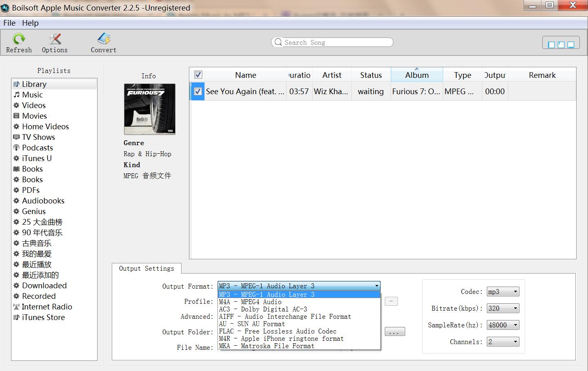
Task: Open the iTunes Store item
Action: pos(43,317)
